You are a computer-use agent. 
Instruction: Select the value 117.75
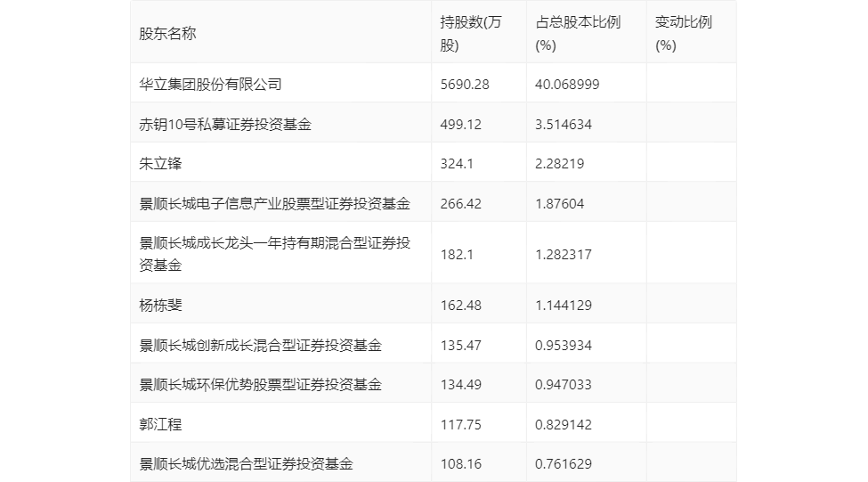[x=461, y=424]
